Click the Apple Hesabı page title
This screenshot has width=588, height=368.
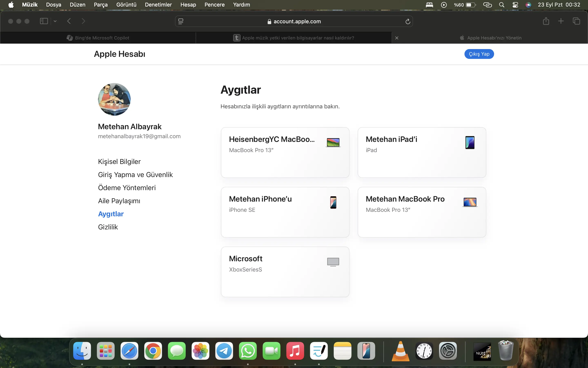(x=120, y=54)
